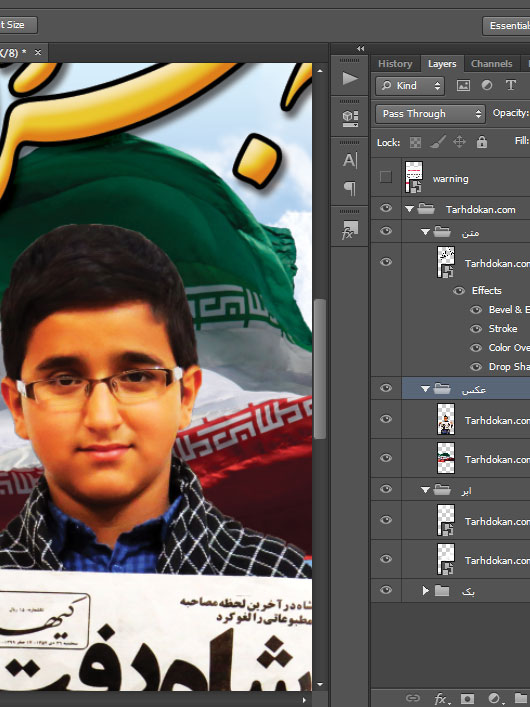This screenshot has width=530, height=707.
Task: Click canvas scroll up arrow
Action: point(320,71)
